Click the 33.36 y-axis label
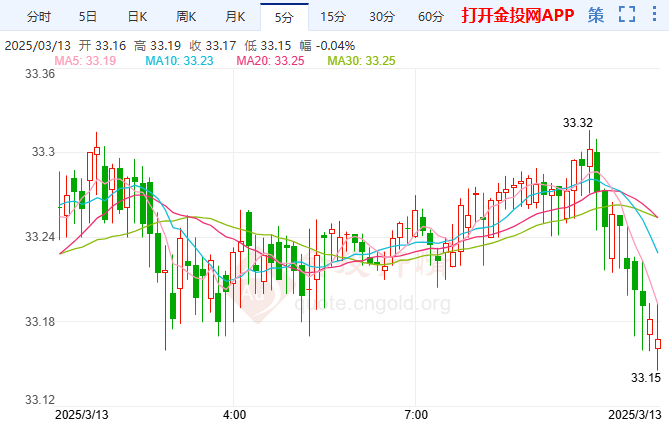 [40, 74]
